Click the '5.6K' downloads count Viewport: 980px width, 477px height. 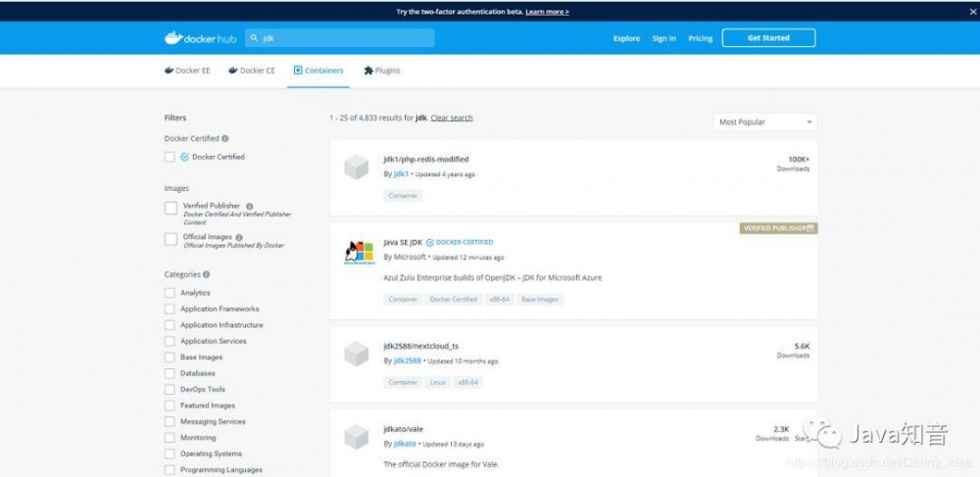point(802,346)
